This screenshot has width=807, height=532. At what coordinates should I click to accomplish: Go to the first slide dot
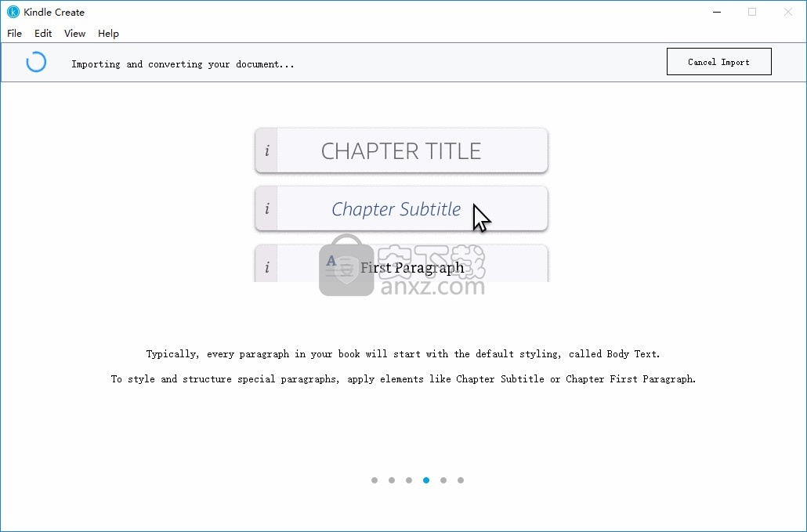pos(375,480)
